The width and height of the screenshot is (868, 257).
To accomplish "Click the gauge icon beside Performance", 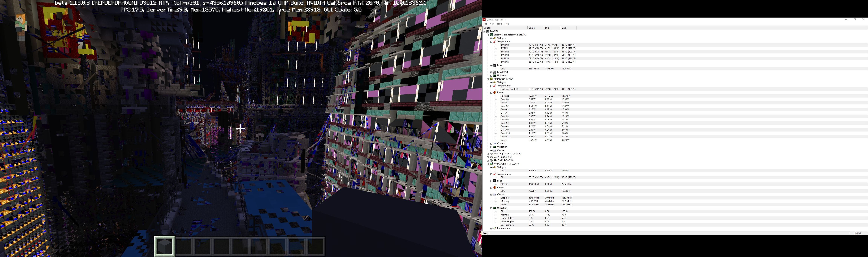I will [495, 228].
